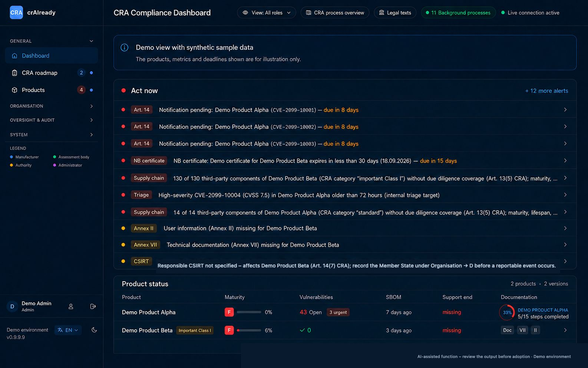Click Live connection active status

tap(530, 13)
